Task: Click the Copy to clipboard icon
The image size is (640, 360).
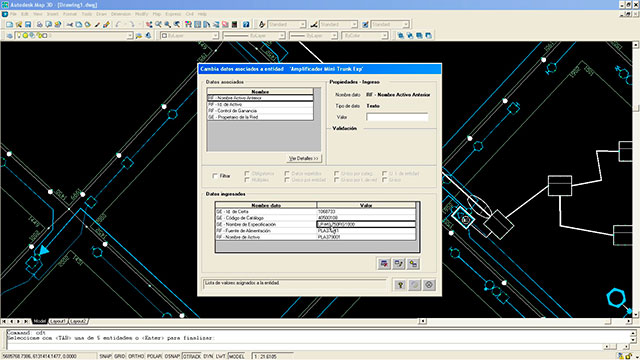Action: tap(78, 24)
